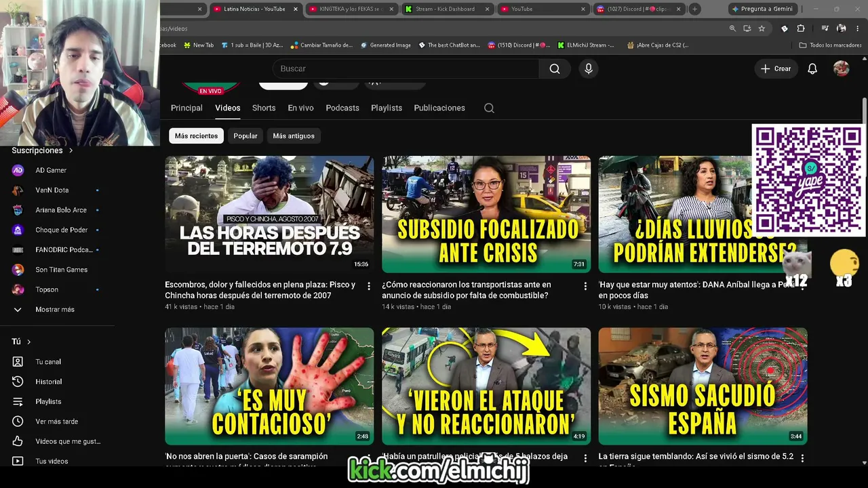The height and width of the screenshot is (488, 868).
Task: Open The best ChatBot bookmark
Action: (x=449, y=45)
